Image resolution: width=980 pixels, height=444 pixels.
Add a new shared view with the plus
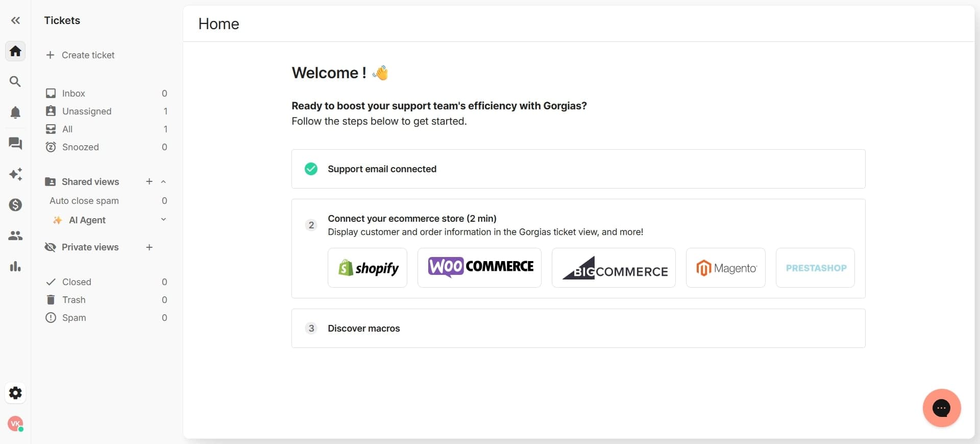pyautogui.click(x=149, y=181)
